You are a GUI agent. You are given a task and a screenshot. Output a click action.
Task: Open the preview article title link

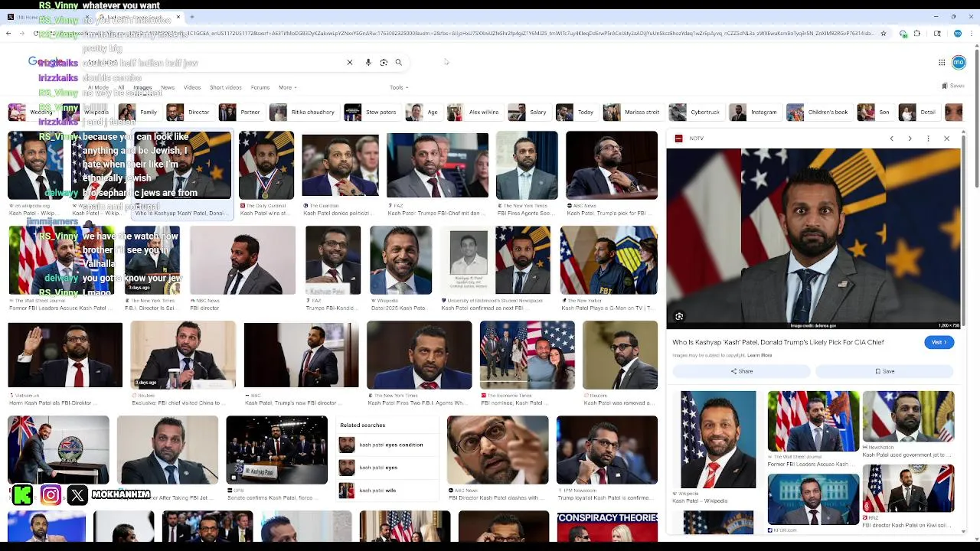coord(778,342)
